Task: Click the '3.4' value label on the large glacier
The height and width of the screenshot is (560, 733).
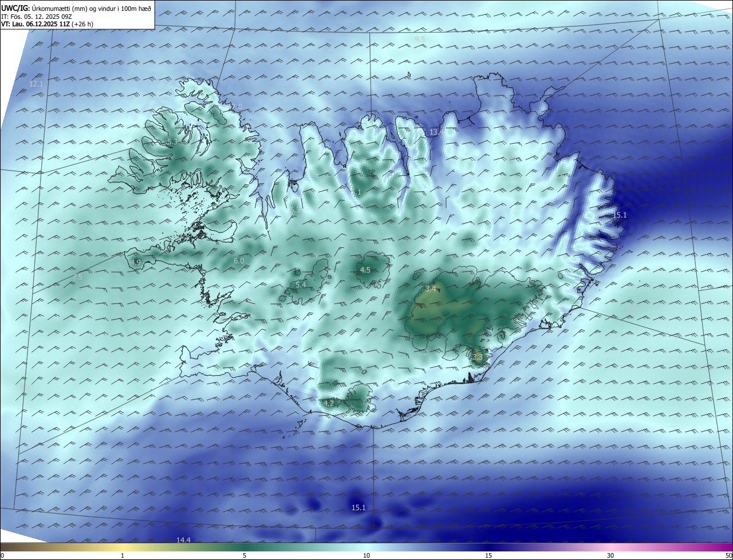Action: (431, 289)
